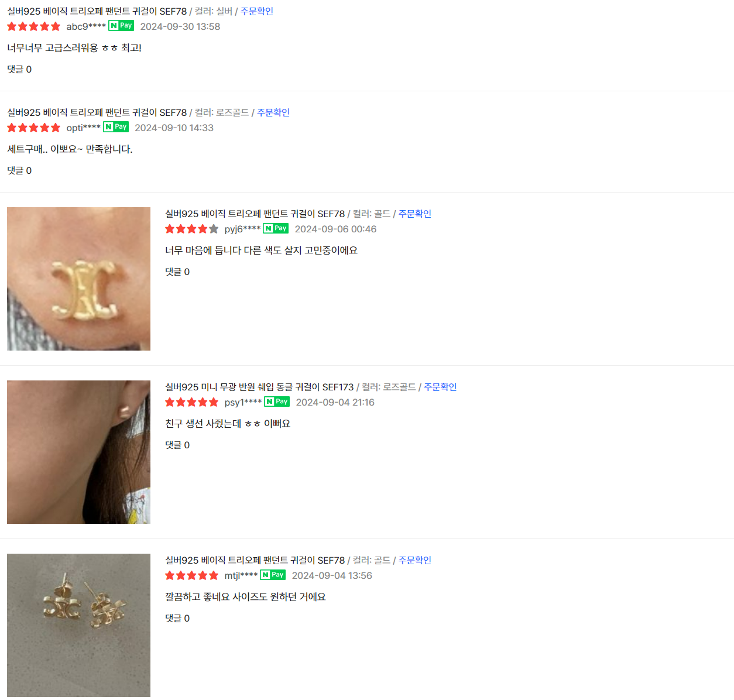Click the star rating of psy1**** review
Viewport: 734px width, 700px height.
pyautogui.click(x=192, y=402)
